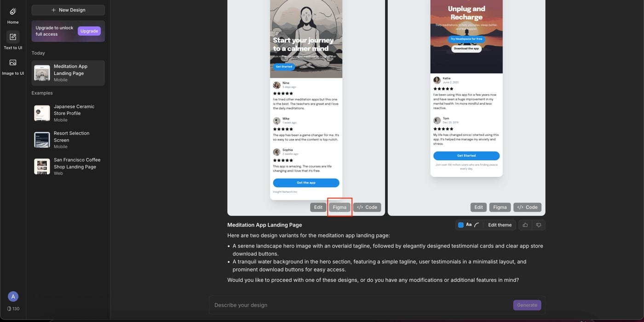644x322 pixels.
Task: Click the credits counter showing 130
Action: tap(13, 309)
